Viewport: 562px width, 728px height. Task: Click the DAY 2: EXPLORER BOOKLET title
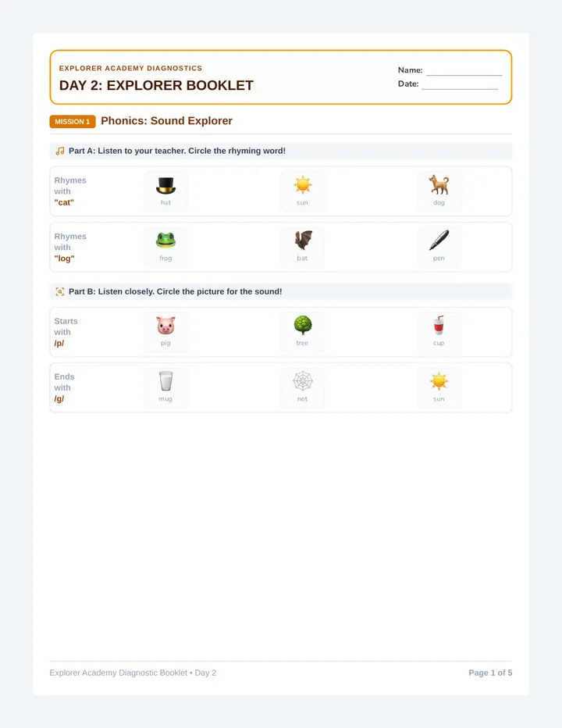point(156,85)
